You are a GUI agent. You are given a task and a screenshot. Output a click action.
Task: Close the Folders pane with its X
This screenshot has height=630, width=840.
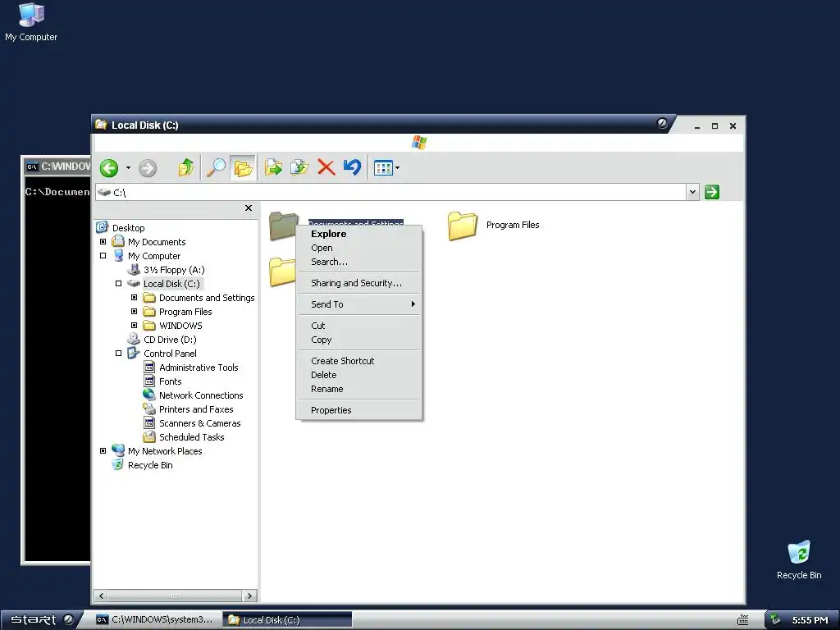tap(248, 208)
